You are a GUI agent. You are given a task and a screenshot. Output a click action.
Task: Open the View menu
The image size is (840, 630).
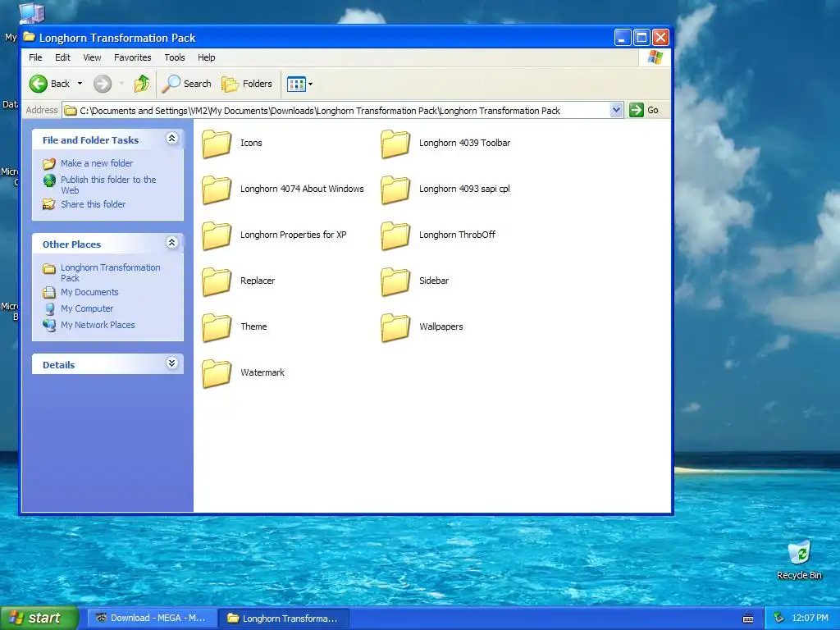92,57
